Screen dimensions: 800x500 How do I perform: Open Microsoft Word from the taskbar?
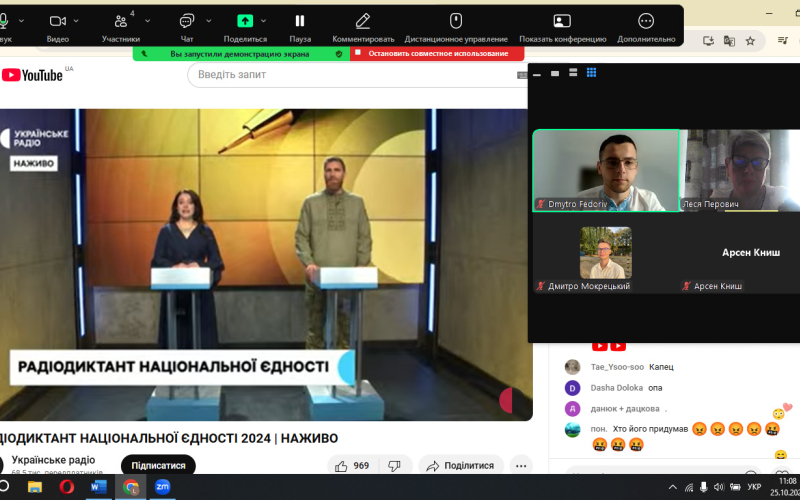point(98,487)
